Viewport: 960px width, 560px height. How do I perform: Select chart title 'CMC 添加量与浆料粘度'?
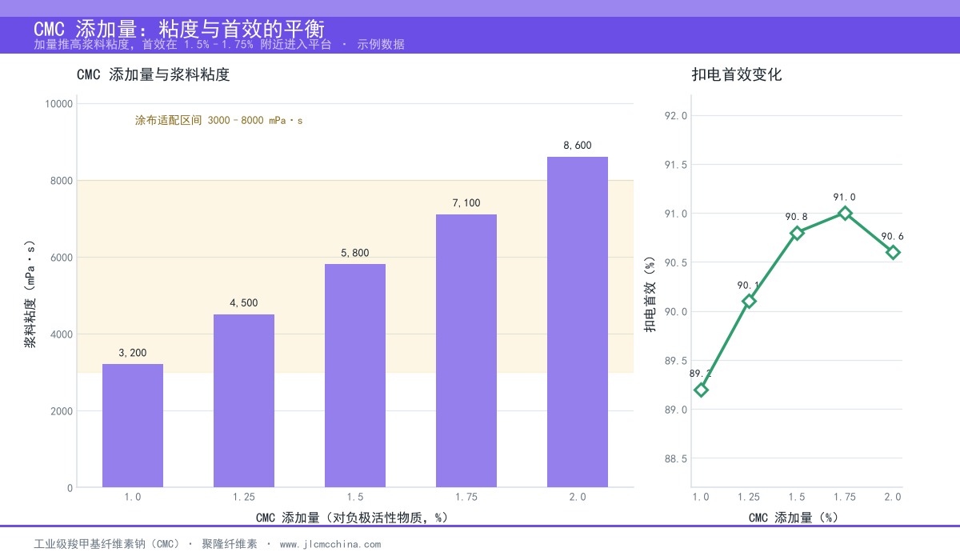click(x=154, y=75)
